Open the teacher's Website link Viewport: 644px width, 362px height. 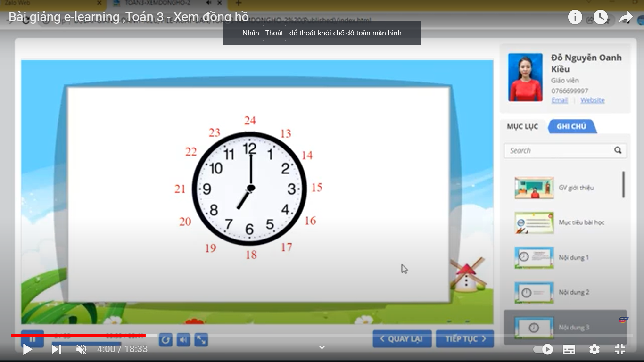point(592,100)
